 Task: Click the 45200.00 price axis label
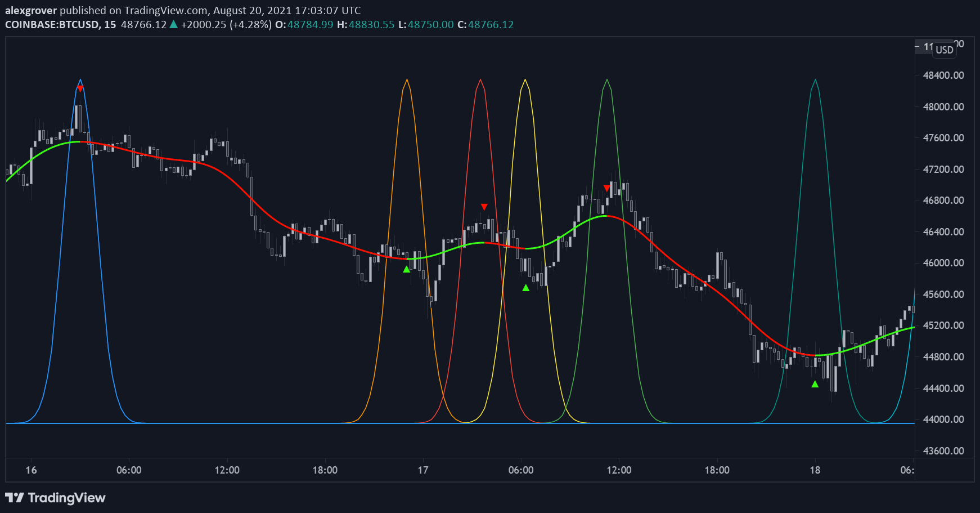pos(943,325)
